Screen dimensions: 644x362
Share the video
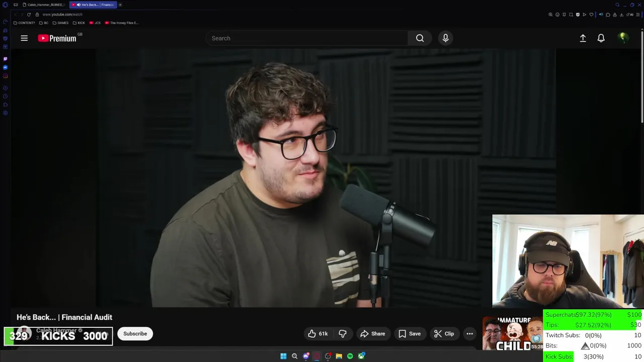(x=372, y=334)
